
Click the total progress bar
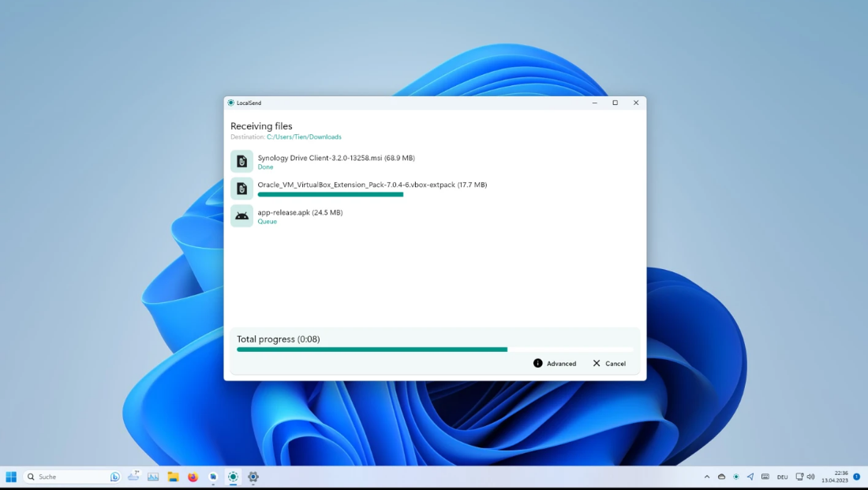tap(435, 350)
